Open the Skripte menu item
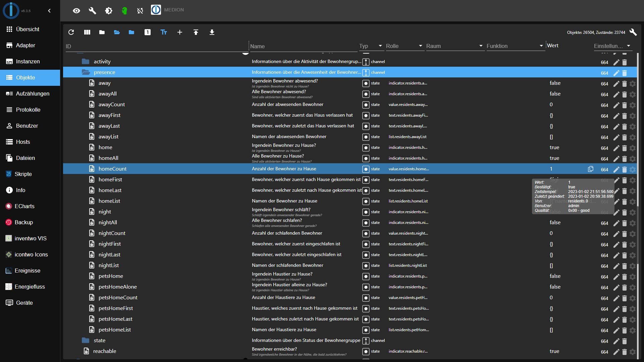Image resolution: width=644 pixels, height=362 pixels. pyautogui.click(x=30, y=174)
